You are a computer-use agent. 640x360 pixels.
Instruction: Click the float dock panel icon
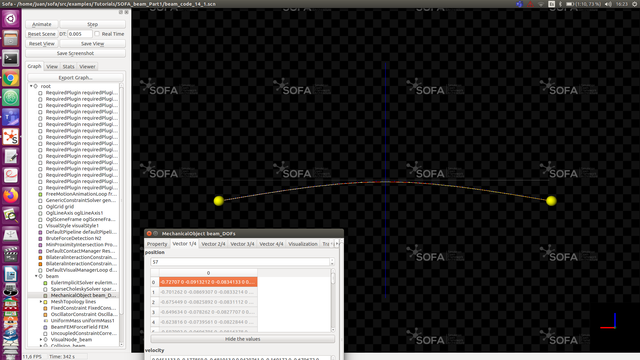(121, 12)
